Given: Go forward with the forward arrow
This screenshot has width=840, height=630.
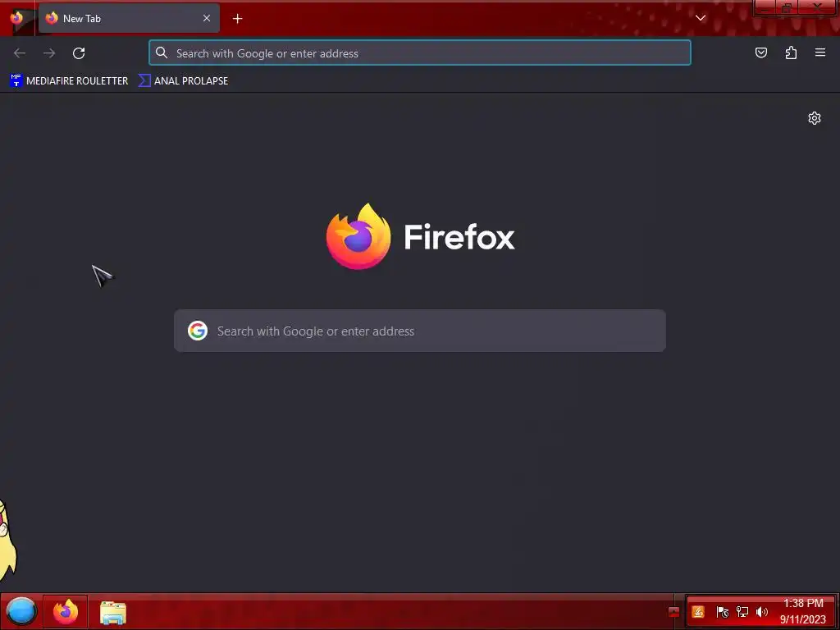Looking at the screenshot, I should (x=49, y=53).
